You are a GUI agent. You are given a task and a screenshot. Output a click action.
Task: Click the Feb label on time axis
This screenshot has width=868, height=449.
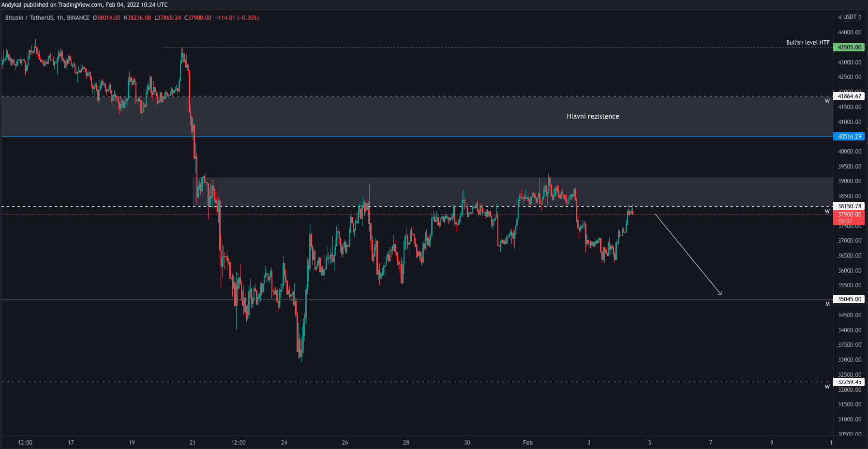tap(527, 443)
